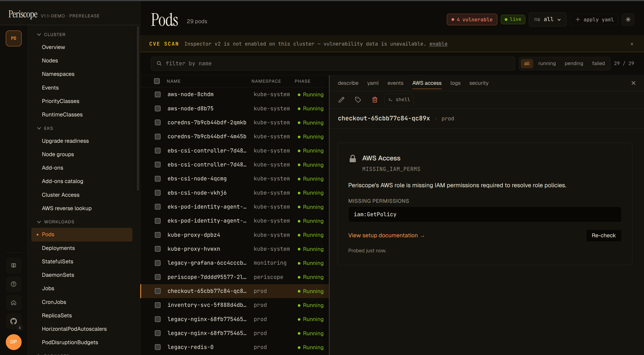Filter pods by failed phase
Image resolution: width=644 pixels, height=355 pixels.
[598, 63]
